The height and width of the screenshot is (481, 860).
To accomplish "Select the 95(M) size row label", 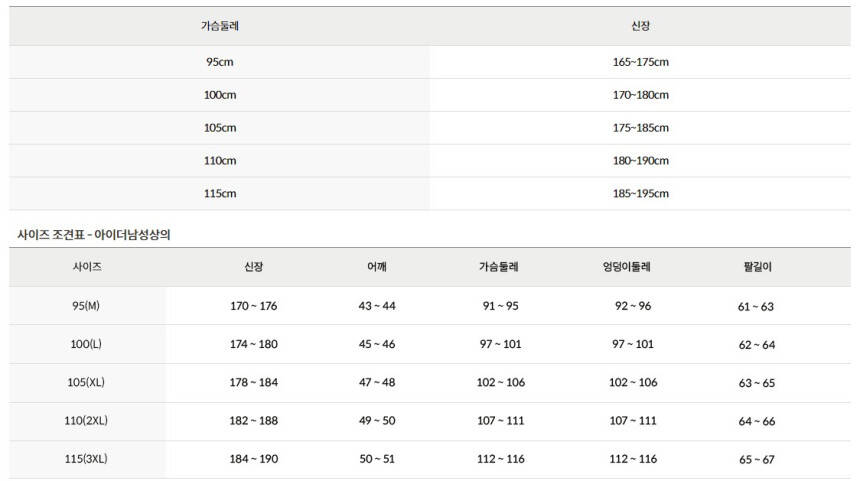I will [x=87, y=306].
